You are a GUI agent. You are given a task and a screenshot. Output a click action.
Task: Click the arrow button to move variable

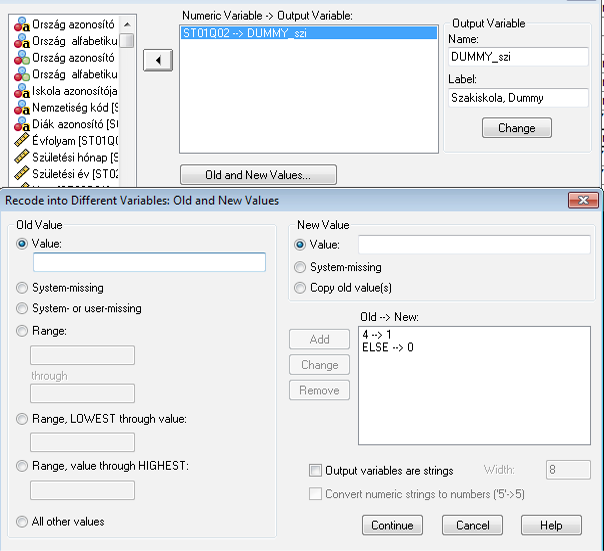click(158, 61)
